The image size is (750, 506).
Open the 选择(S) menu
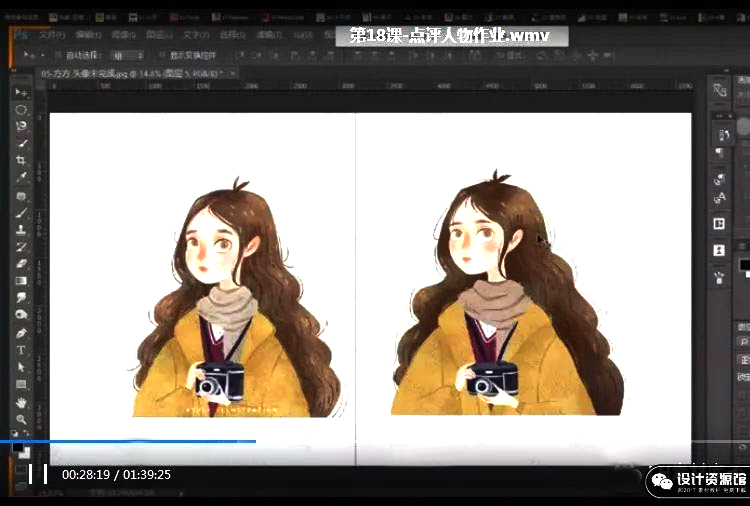[232, 35]
